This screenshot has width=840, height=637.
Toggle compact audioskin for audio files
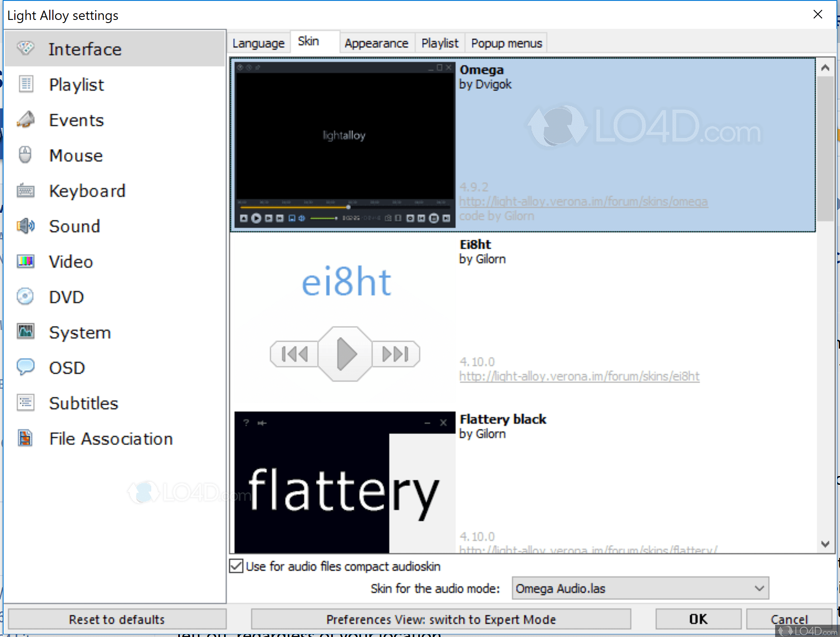click(x=236, y=566)
